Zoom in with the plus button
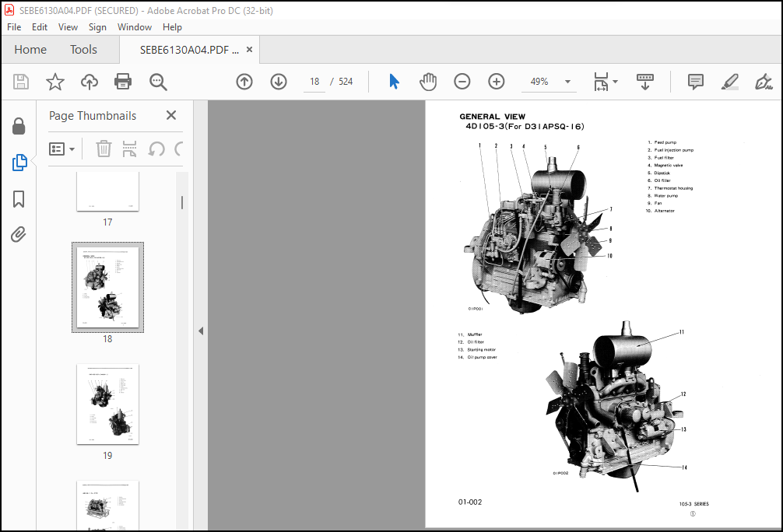 click(497, 82)
